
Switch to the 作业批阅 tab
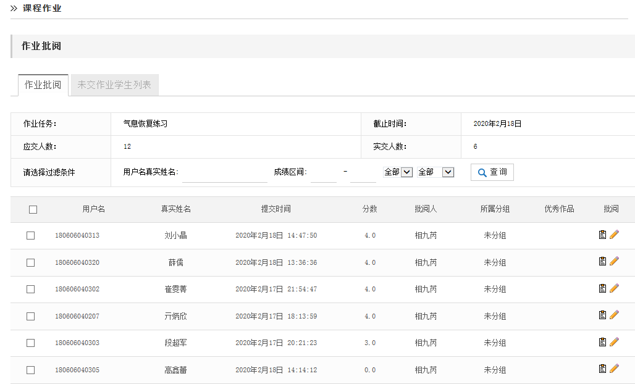pos(43,85)
